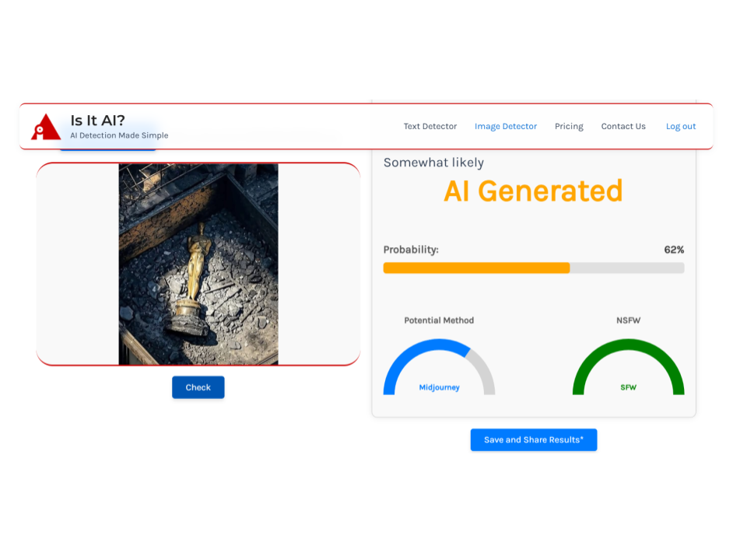The height and width of the screenshot is (560, 747).
Task: Click 'AI Detection Made Simple' tagline
Action: pos(119,135)
